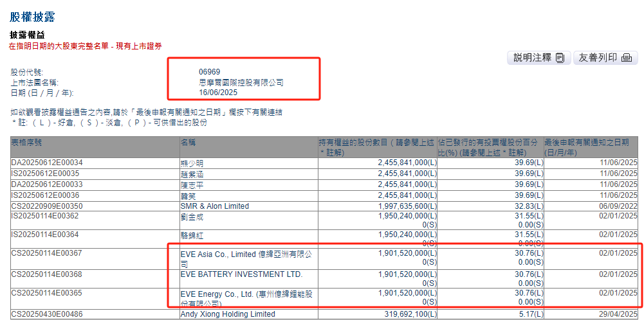The height and width of the screenshot is (320, 644).
Task: Click the name 劉金成
Action: tap(192, 217)
